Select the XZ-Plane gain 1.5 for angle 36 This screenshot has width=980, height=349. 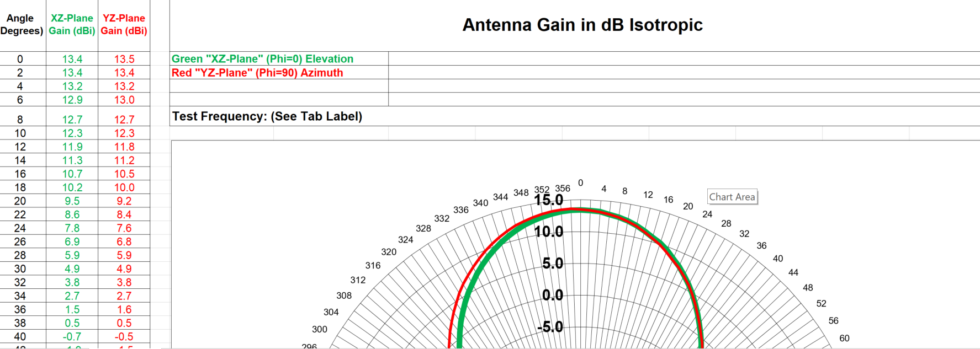(x=72, y=309)
